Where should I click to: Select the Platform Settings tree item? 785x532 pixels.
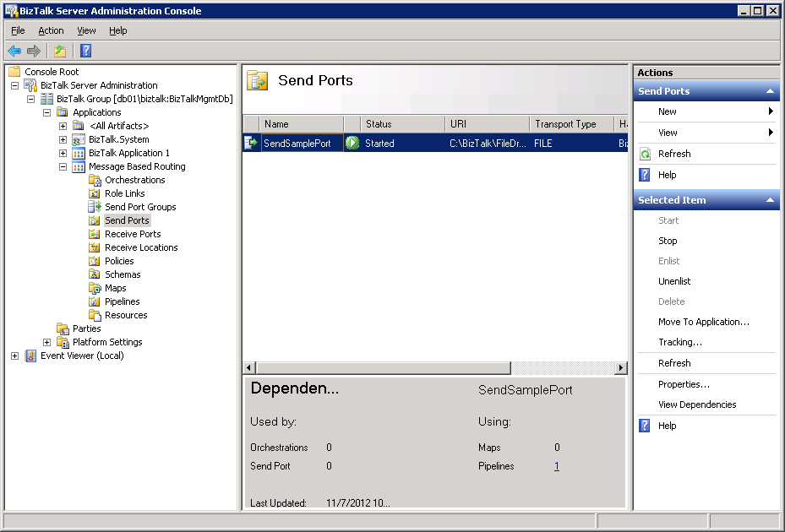point(107,342)
